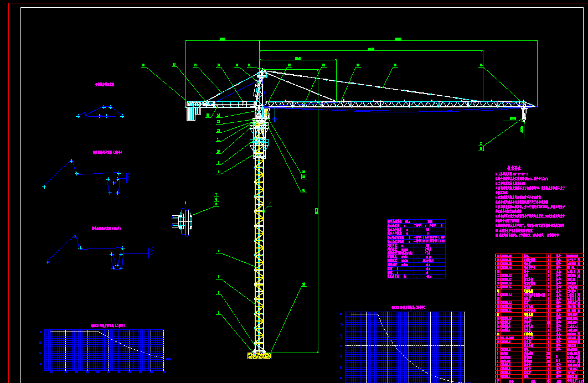Select the topmost rope reeving diagram

coord(100,112)
